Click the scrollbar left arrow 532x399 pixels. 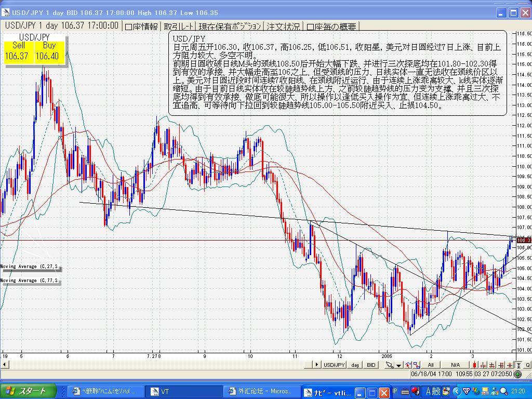pyautogui.click(x=4, y=365)
